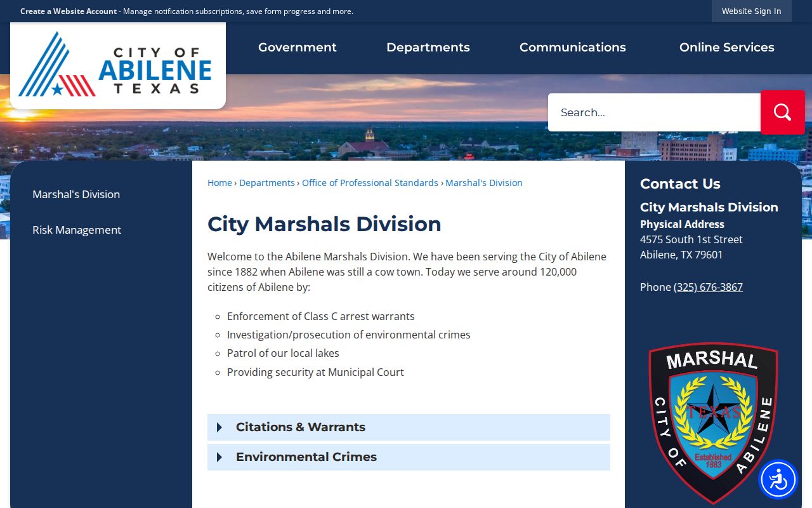The image size is (812, 508).
Task: Click the "City Marshals Division" contact heading
Action: pos(709,207)
